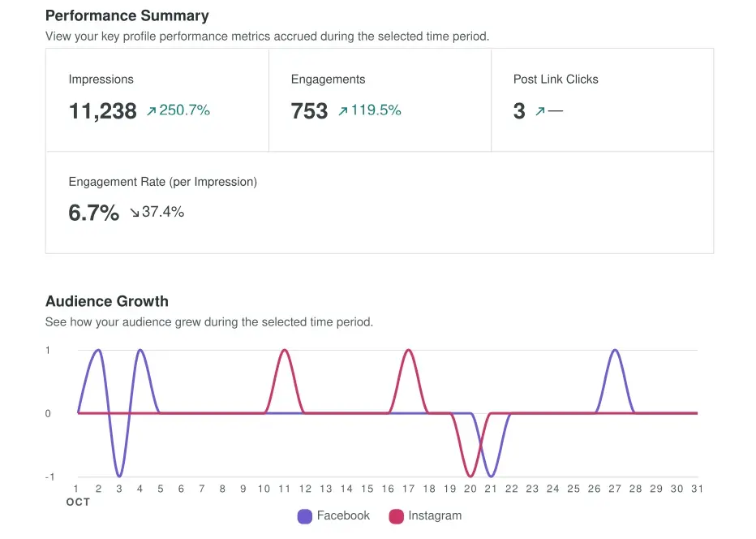Click the Performance Summary heading

pyautogui.click(x=127, y=15)
